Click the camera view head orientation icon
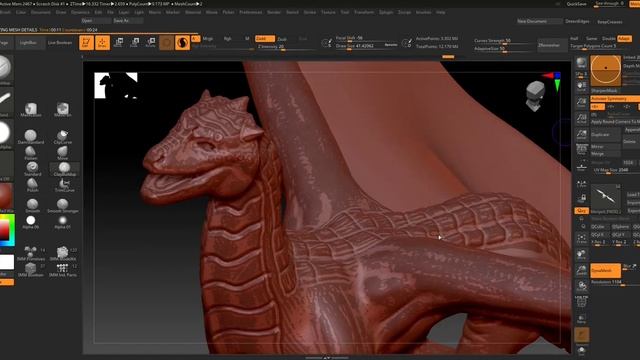Screen dimensions: 640x360 [535, 96]
